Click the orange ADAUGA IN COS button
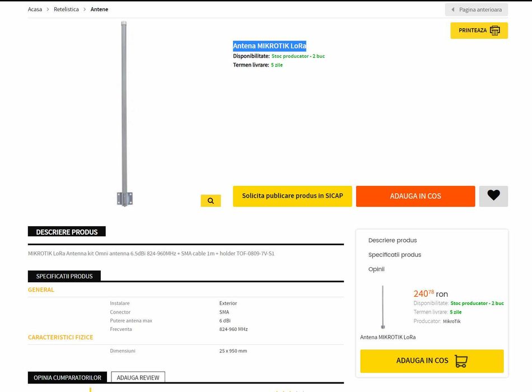Image resolution: width=532 pixels, height=392 pixels. [416, 196]
